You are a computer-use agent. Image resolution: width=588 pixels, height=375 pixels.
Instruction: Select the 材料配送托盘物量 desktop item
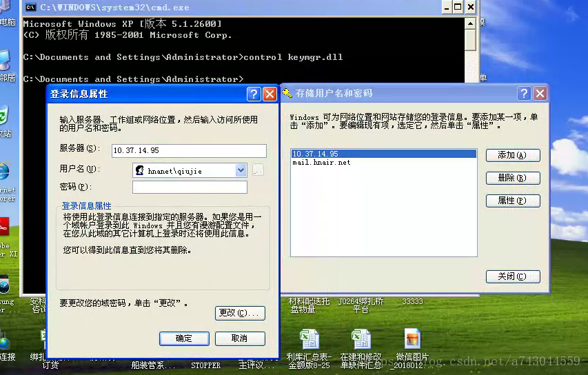309,305
